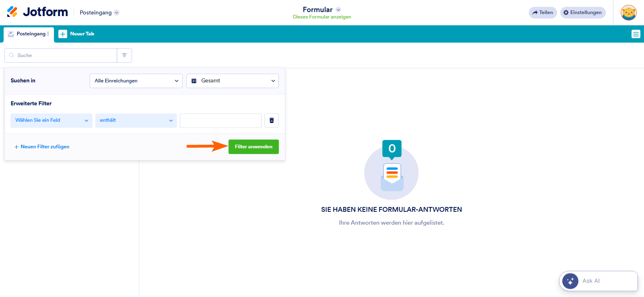
Task: Open the Posteingang product switcher dropdown
Action: tap(99, 12)
